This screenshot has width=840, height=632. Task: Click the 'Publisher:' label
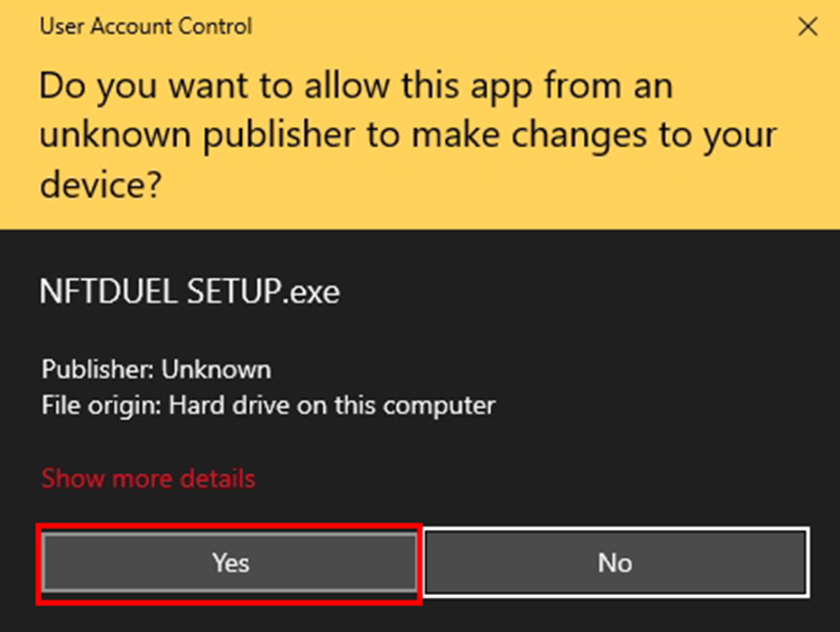pos(97,369)
